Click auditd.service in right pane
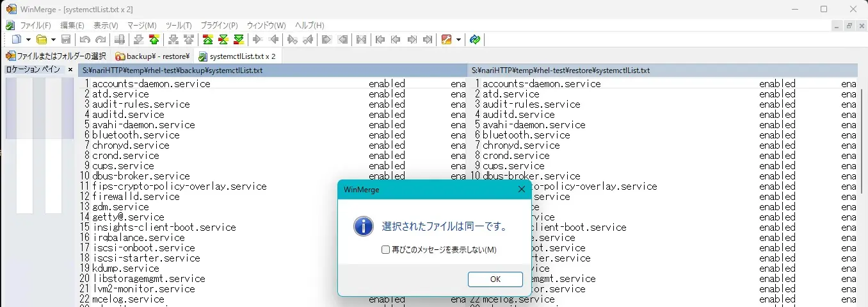 [x=518, y=114]
